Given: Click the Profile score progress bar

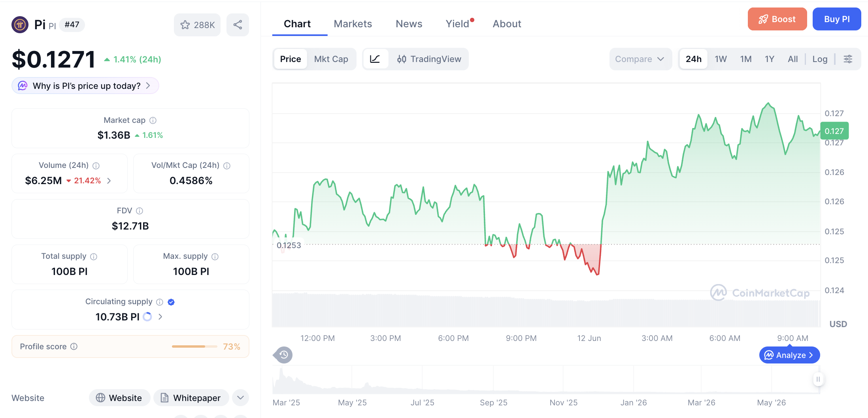Looking at the screenshot, I should 194,346.
